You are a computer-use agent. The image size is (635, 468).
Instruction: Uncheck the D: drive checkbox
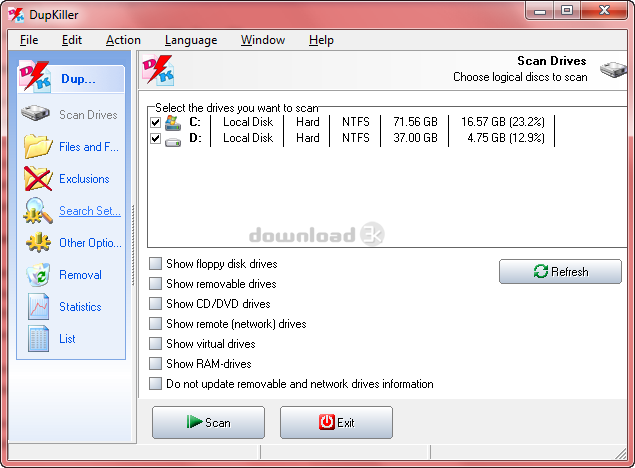156,138
